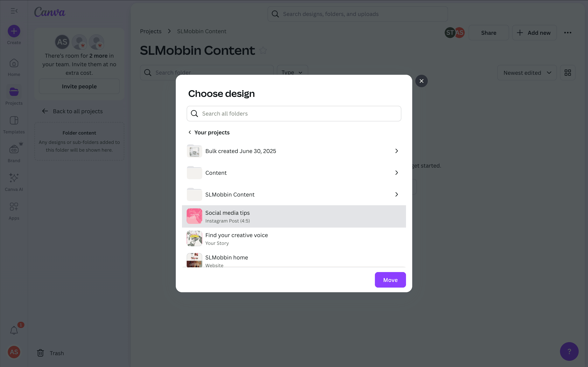Expand Bulk created June 30, 2025 folder
The width and height of the screenshot is (588, 367).
(x=396, y=151)
